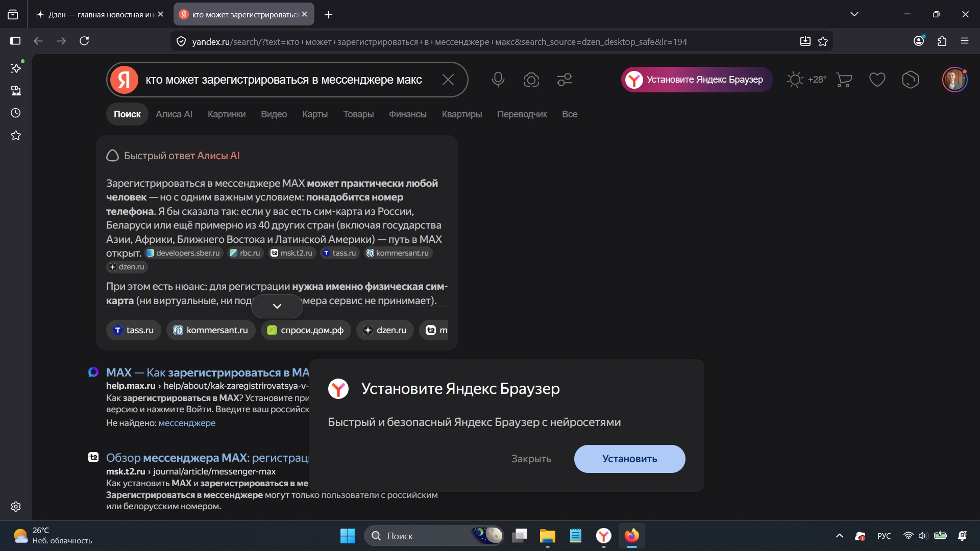Select the Карты search tab

pyautogui.click(x=315, y=114)
